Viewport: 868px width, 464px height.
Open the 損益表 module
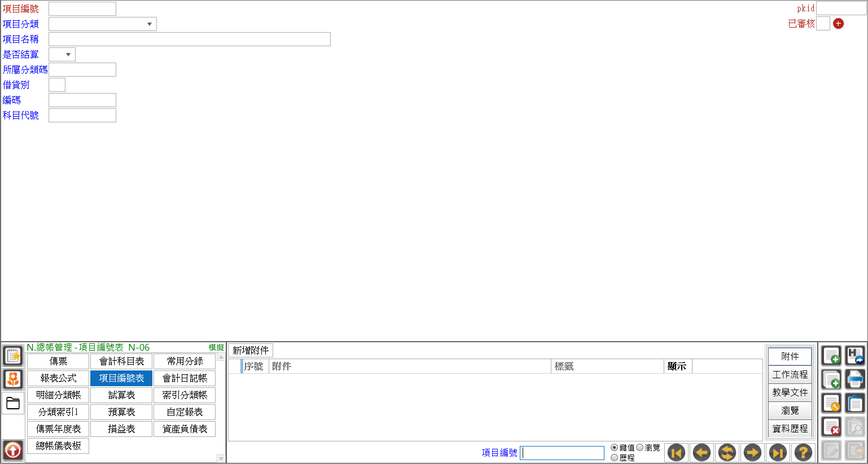tap(121, 429)
